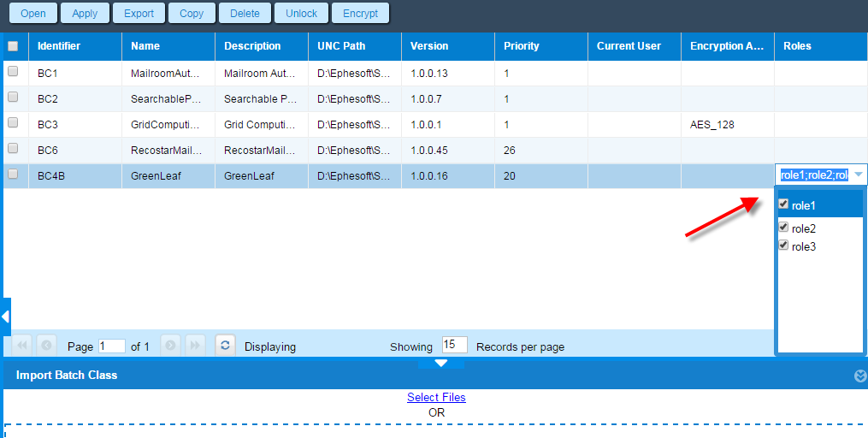Click the Encrypt button
Image resolution: width=868 pixels, height=438 pixels.
click(360, 14)
